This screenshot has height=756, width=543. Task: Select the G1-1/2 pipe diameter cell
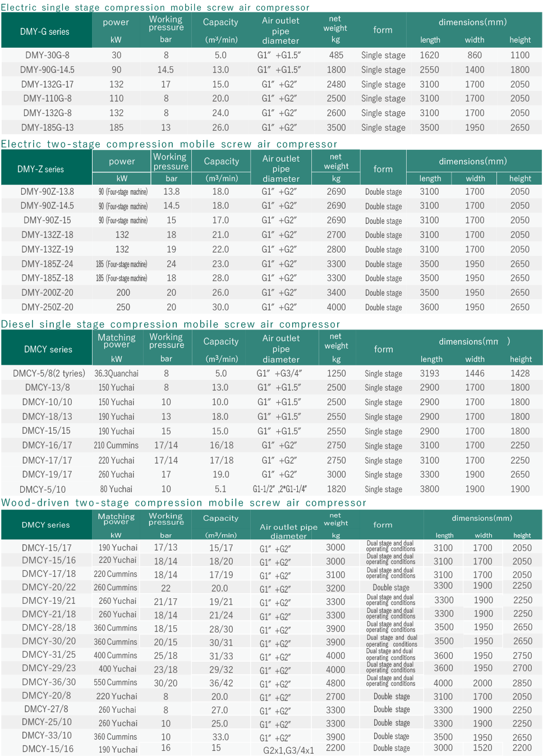click(x=280, y=489)
